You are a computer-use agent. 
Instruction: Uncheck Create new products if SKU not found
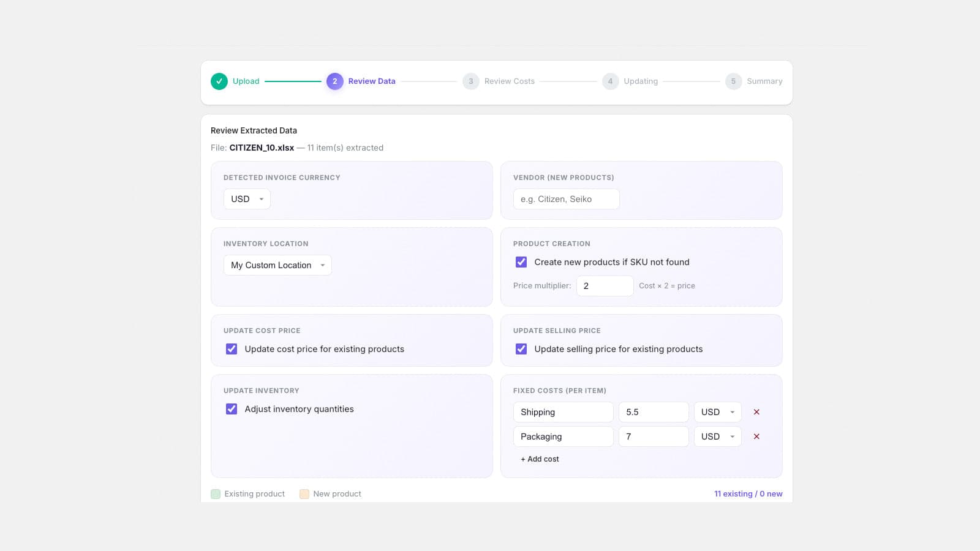pyautogui.click(x=521, y=262)
